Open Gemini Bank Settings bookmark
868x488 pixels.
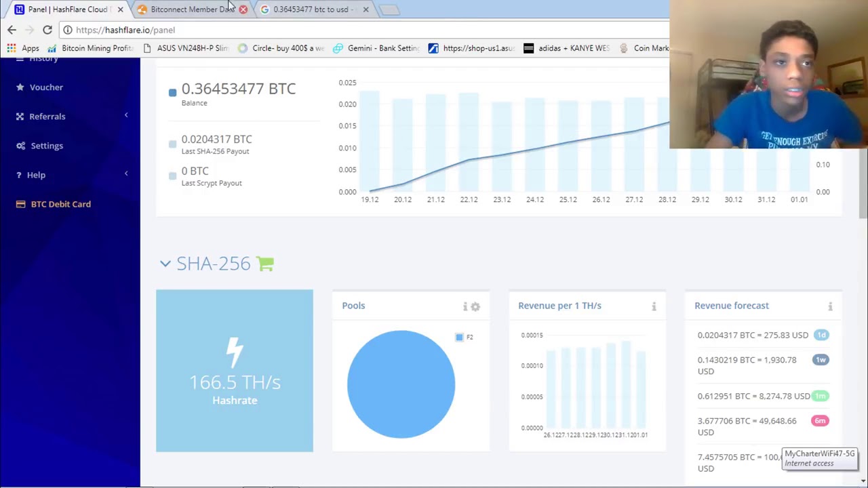(x=376, y=48)
